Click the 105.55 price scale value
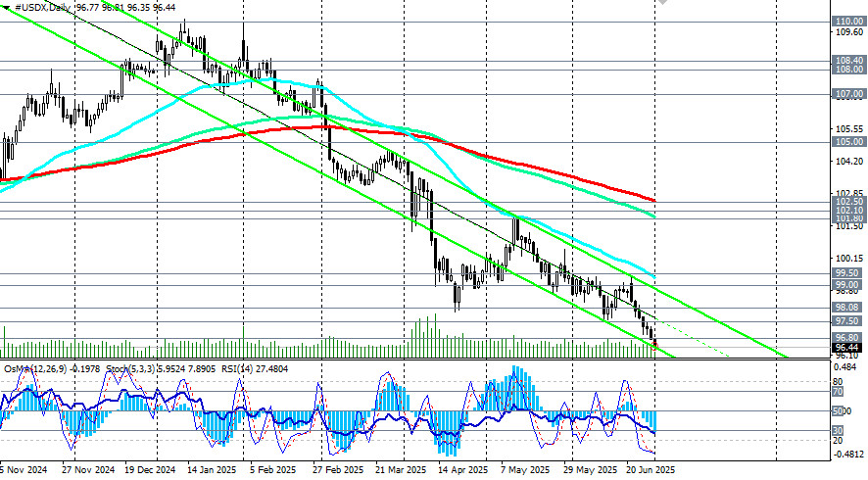The height and width of the screenshot is (480, 868). [x=849, y=129]
